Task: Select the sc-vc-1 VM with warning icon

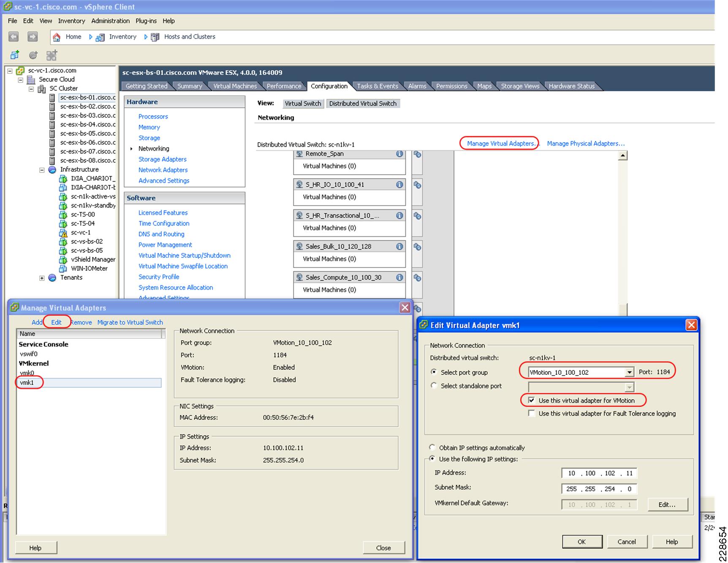Action: (63, 233)
